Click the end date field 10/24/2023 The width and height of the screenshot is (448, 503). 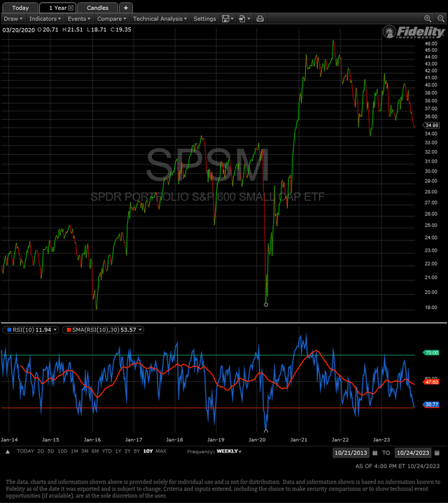(413, 453)
